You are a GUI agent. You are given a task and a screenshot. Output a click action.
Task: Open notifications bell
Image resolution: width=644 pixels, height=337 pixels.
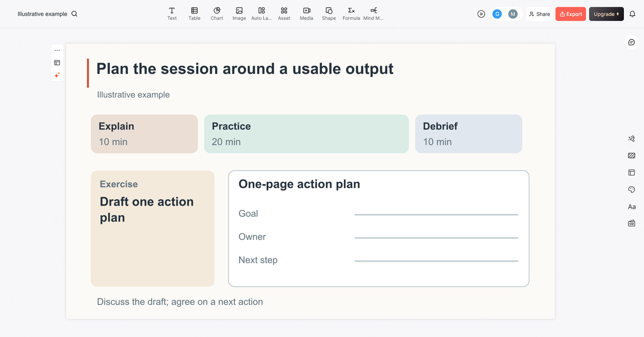click(x=632, y=14)
